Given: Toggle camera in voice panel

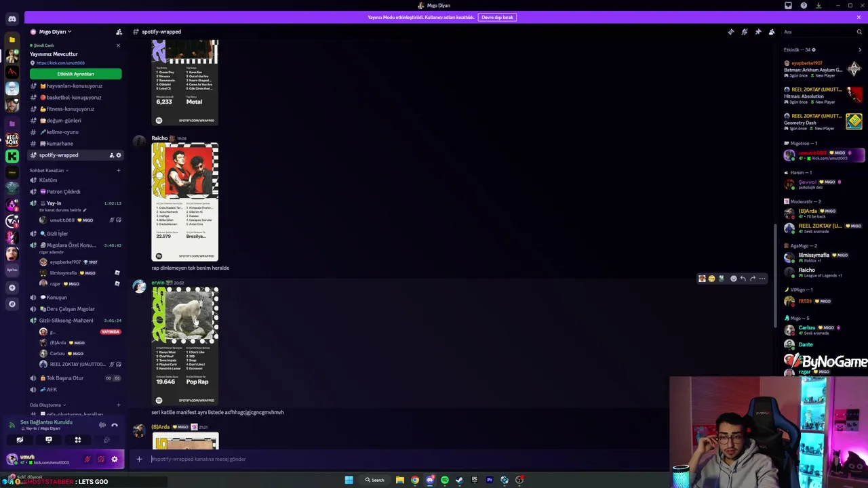Looking at the screenshot, I should coord(20,440).
